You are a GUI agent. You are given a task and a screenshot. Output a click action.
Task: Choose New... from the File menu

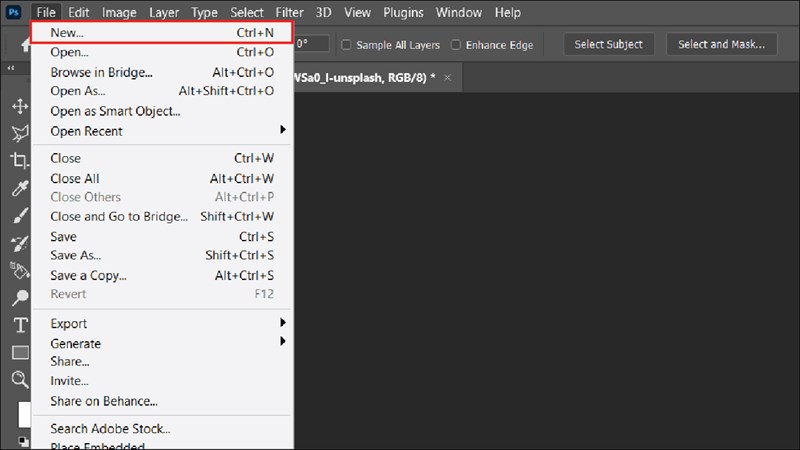click(x=162, y=33)
